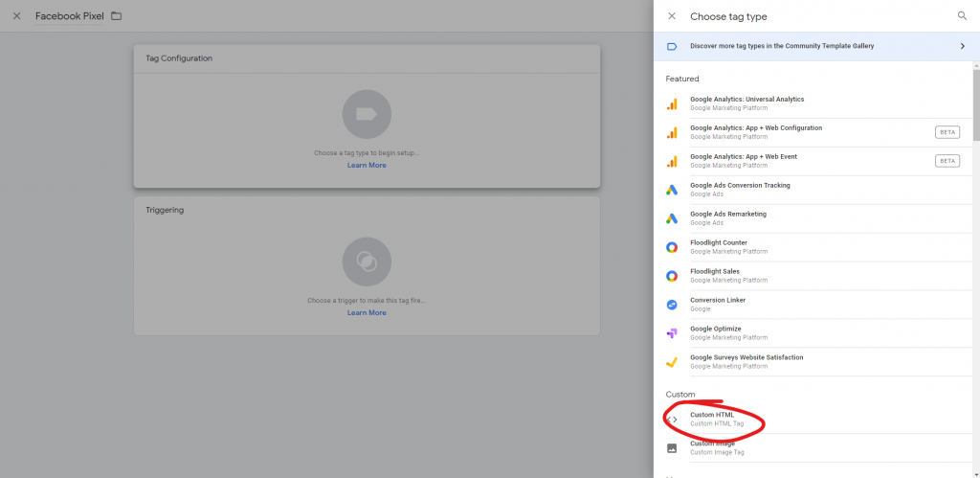Screen dimensions: 980x478
Task: Open Learn More link under Tag Configuration
Action: pyautogui.click(x=367, y=165)
